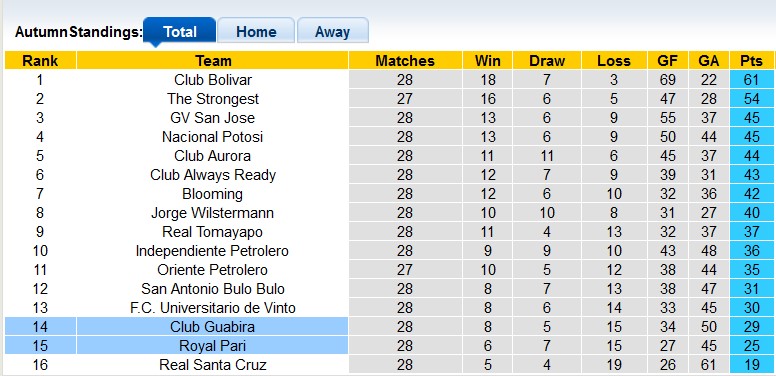Click Blooming team name

213,194
